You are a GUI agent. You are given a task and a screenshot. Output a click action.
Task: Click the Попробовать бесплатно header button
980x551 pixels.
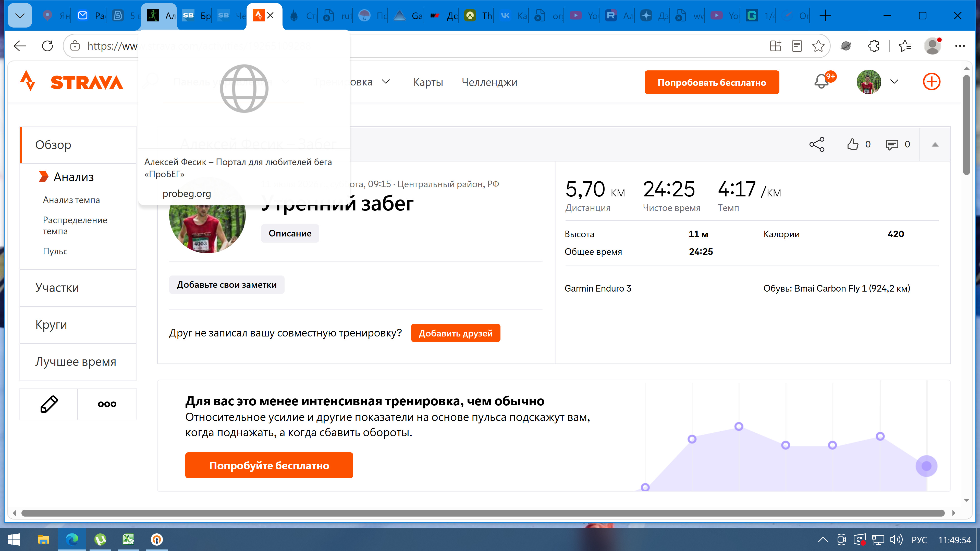click(712, 82)
